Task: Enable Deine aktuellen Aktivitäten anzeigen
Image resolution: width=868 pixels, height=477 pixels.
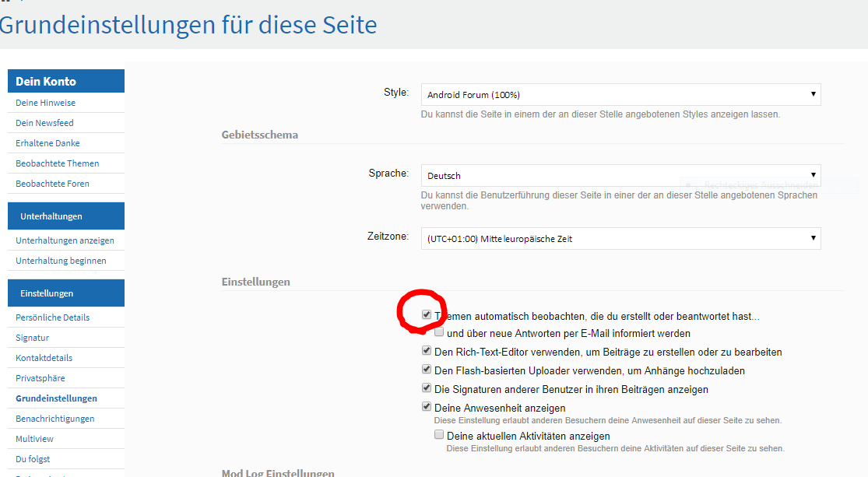Action: click(439, 435)
